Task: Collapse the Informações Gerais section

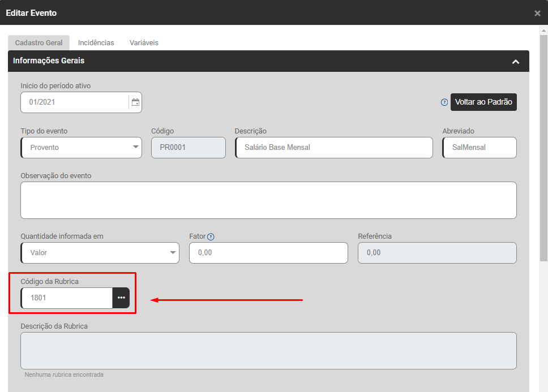Action: click(x=515, y=62)
